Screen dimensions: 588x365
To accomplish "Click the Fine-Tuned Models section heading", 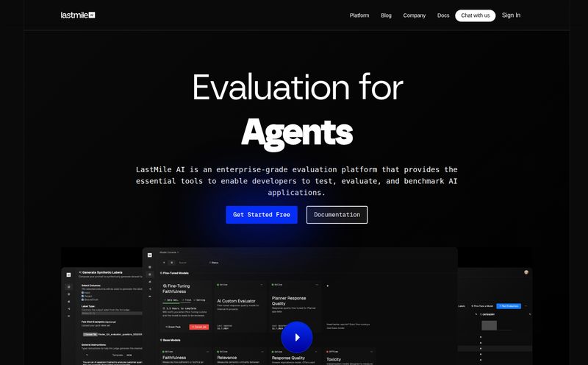I will pos(176,273).
